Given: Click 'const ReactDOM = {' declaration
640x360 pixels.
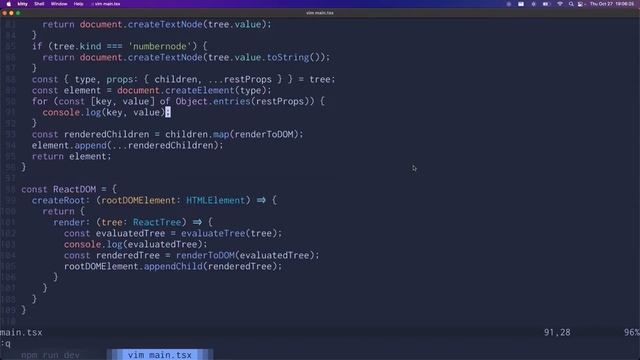Looking at the screenshot, I should pos(69,189).
